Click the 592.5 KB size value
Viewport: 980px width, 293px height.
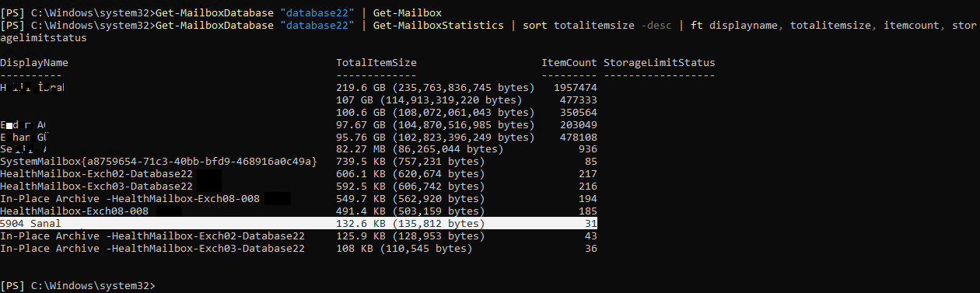[411, 187]
